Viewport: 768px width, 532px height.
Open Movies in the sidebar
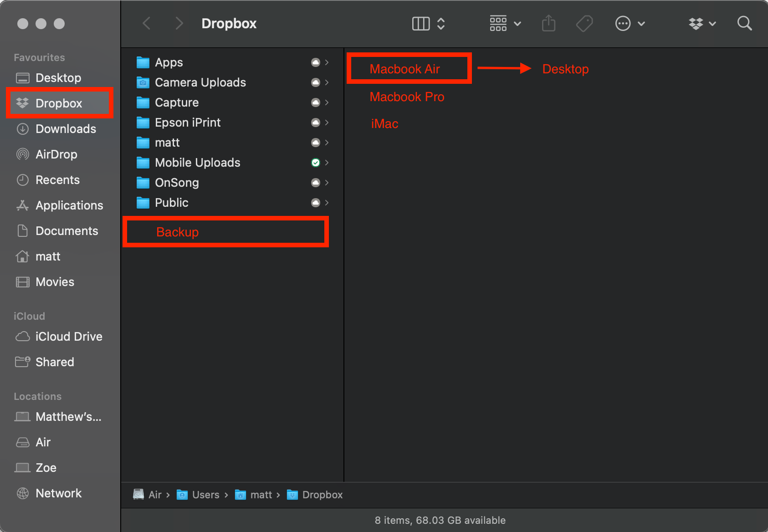[x=60, y=282]
